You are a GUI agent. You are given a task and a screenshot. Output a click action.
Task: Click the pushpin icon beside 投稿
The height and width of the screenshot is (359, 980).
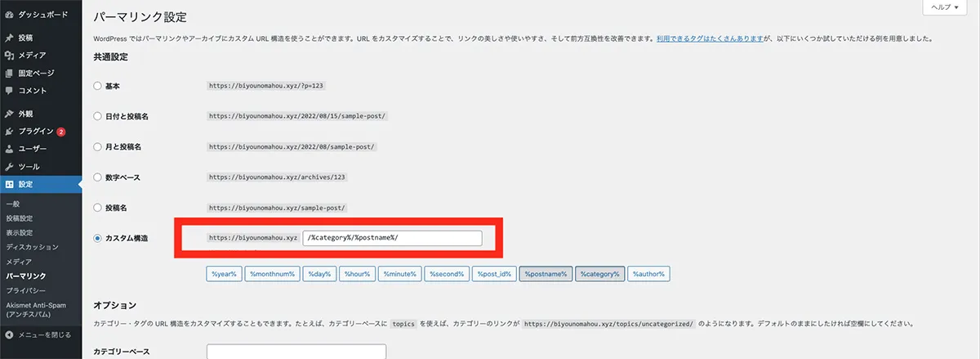pos(9,38)
